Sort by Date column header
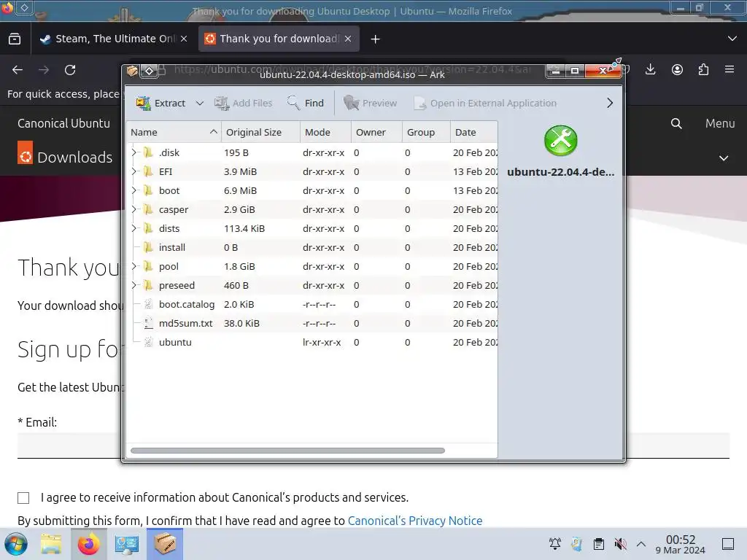This screenshot has width=747, height=560. pos(474,133)
